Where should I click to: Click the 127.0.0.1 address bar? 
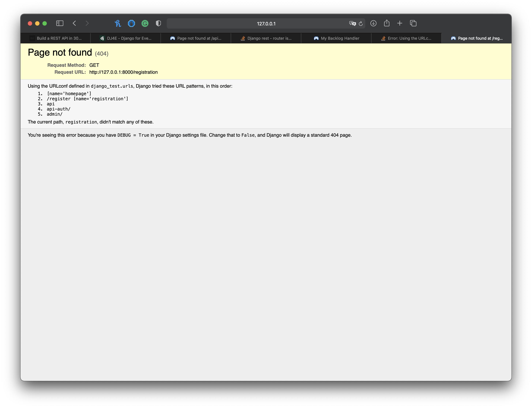coord(266,24)
